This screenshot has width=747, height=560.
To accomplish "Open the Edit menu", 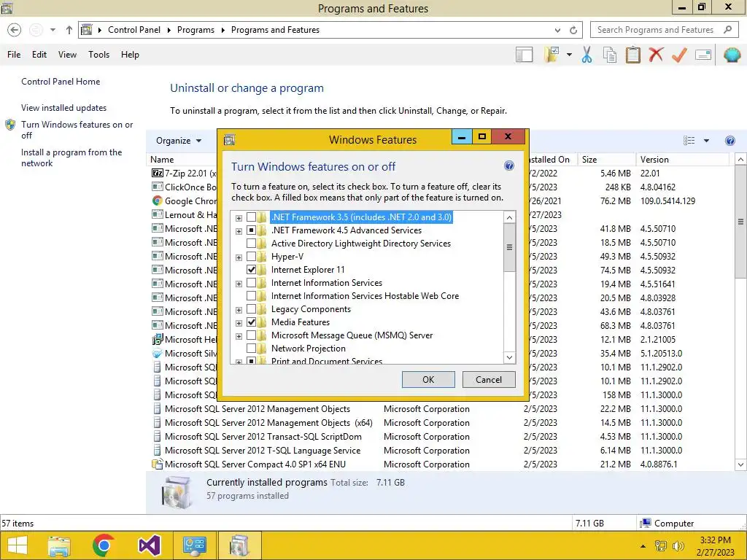I will point(39,55).
